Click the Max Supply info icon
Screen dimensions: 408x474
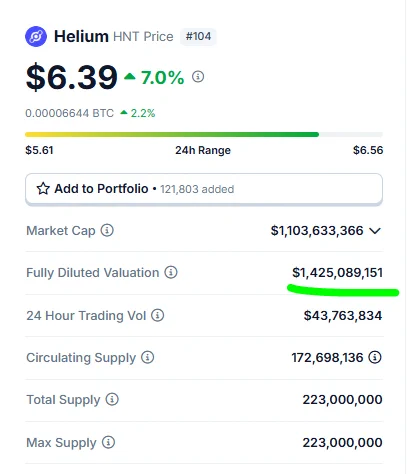point(108,442)
